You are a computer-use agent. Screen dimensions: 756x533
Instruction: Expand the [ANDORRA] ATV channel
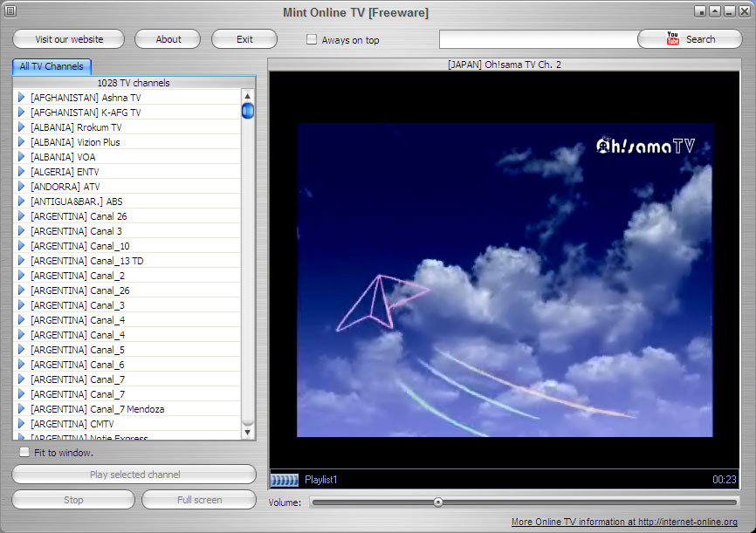[20, 186]
